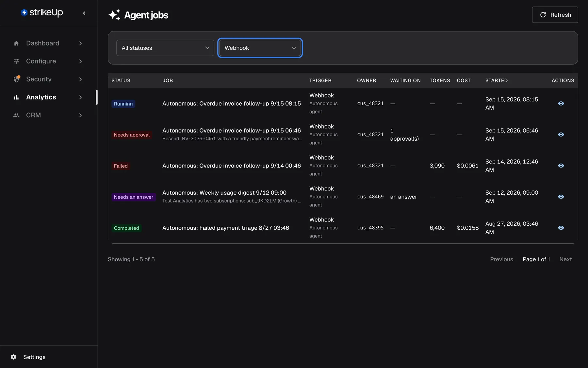Viewport: 588px width, 368px height.
Task: Go to the Next page
Action: point(565,259)
